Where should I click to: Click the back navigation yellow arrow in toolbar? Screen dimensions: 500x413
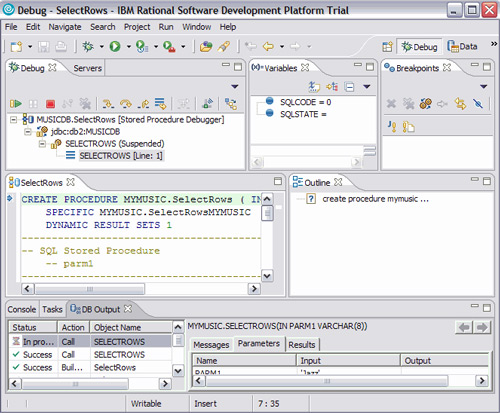268,46
